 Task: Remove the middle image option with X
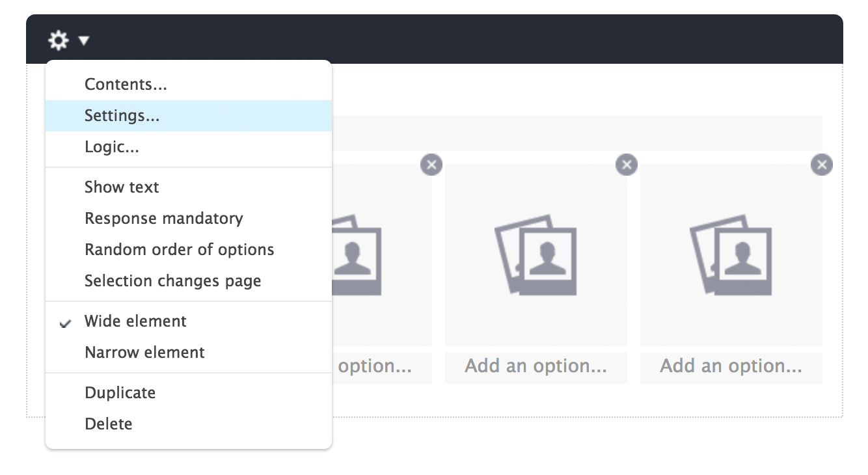pos(627,165)
